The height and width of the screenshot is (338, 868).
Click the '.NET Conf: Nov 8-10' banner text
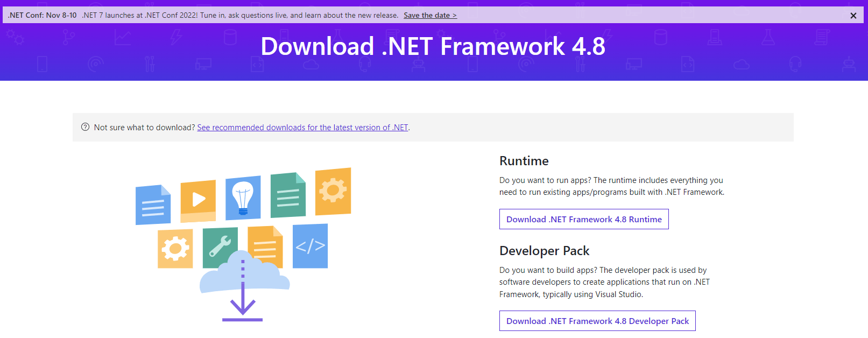coord(43,15)
